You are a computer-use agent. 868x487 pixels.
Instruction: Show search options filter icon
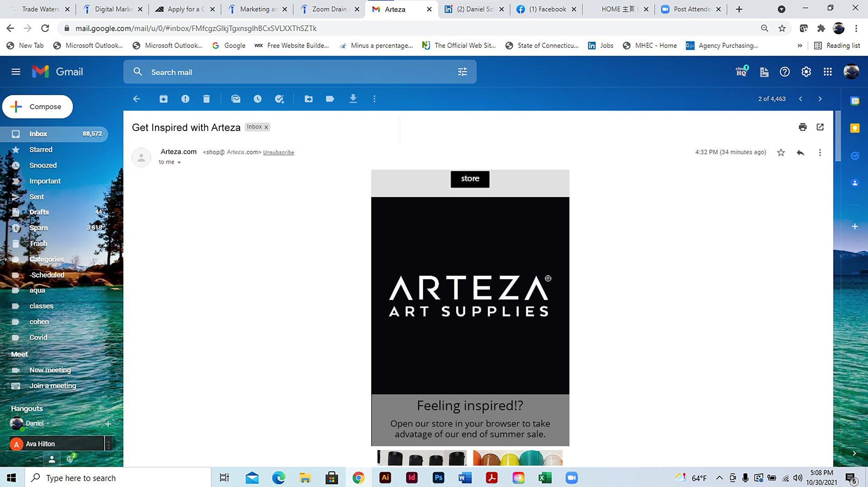462,72
